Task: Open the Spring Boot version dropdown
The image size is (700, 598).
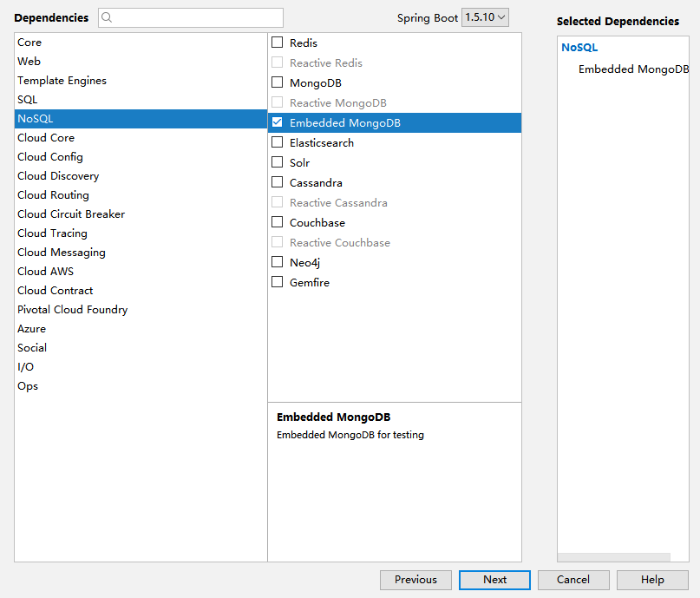Action: [485, 17]
